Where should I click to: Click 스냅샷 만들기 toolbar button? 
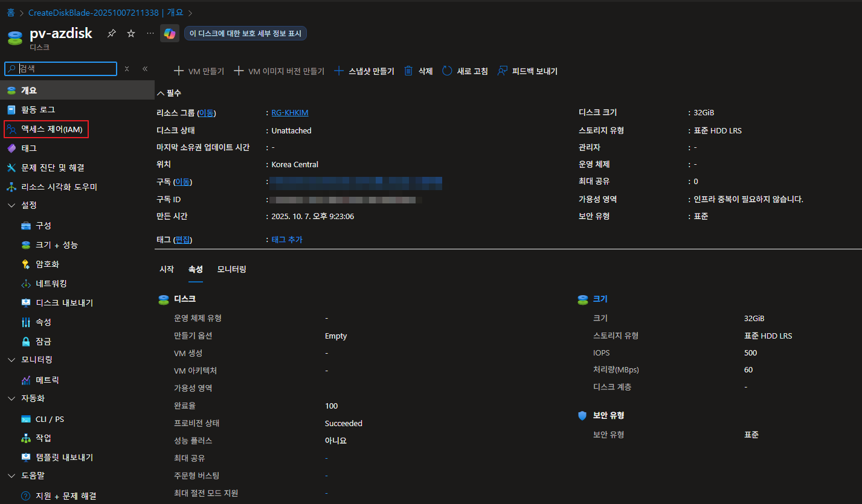(x=364, y=71)
